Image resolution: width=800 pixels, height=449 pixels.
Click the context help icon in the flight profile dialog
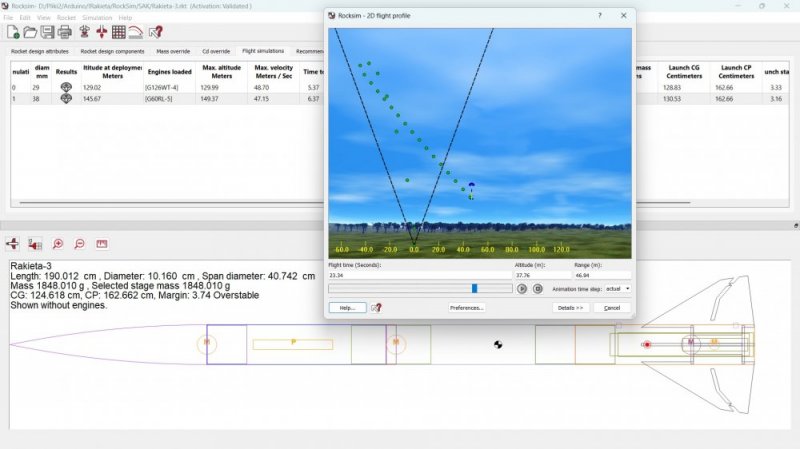377,308
